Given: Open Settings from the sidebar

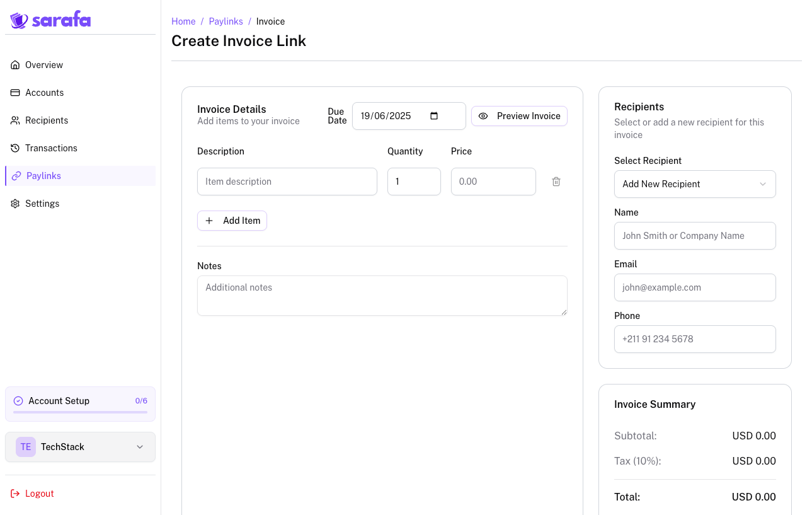Looking at the screenshot, I should (x=80, y=204).
